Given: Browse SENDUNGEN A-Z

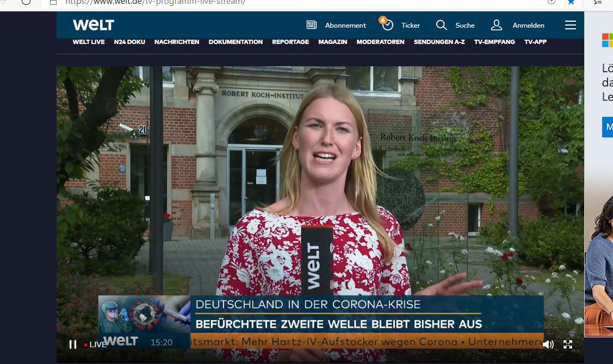Looking at the screenshot, I should 439,42.
